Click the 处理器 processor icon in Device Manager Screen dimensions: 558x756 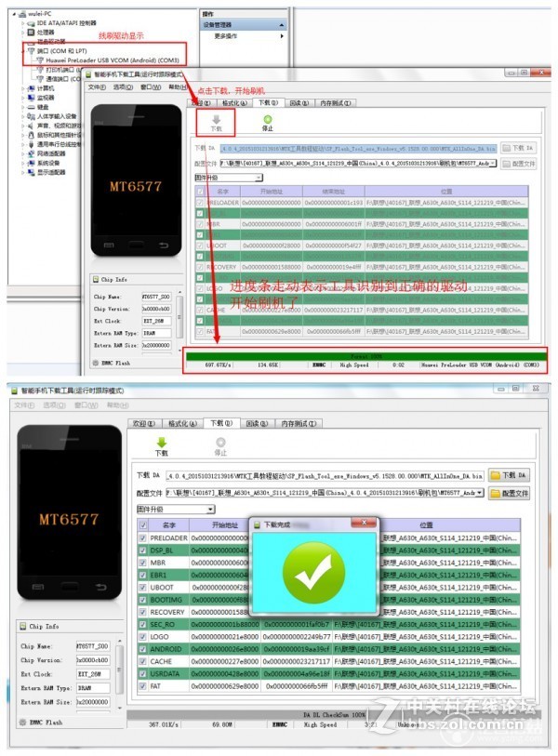[32, 33]
